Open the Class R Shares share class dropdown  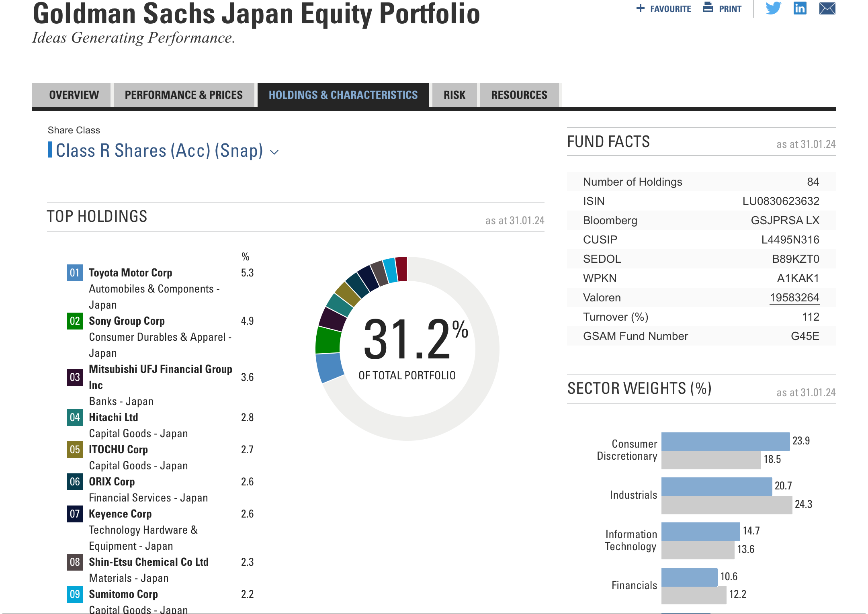coord(163,151)
